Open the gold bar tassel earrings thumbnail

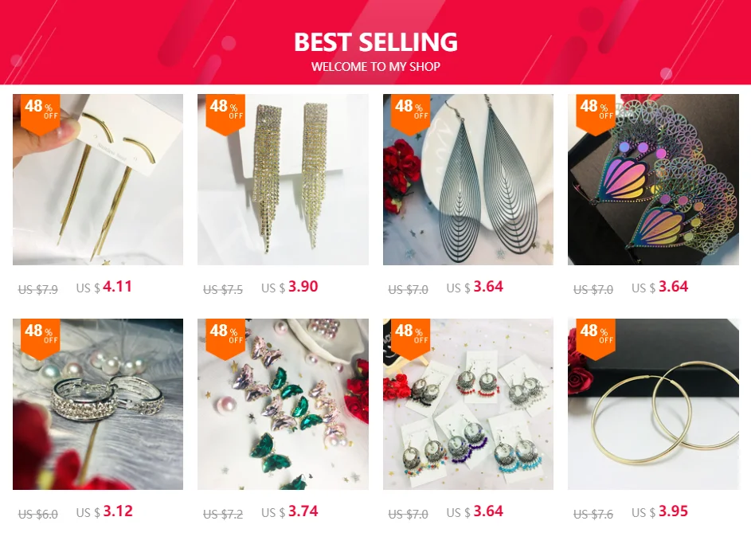(x=98, y=179)
